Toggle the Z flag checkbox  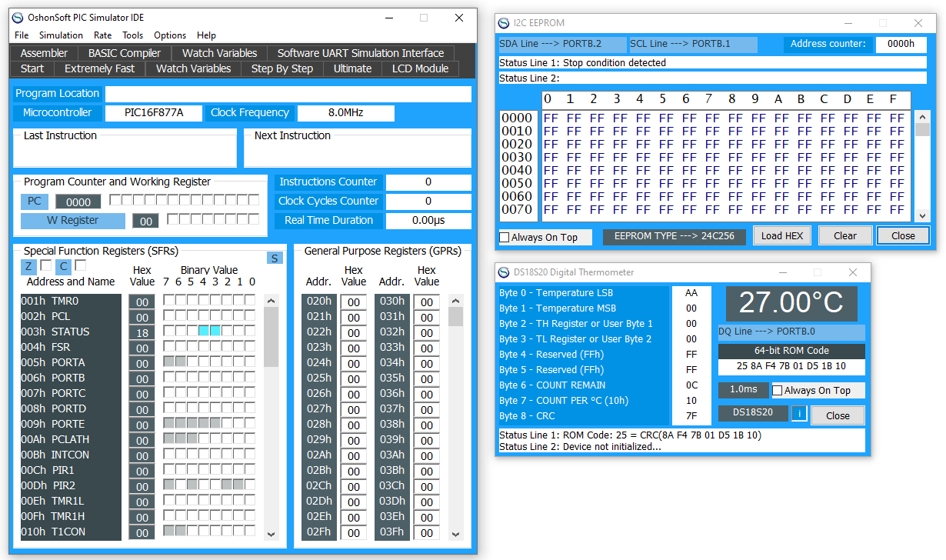(x=45, y=265)
